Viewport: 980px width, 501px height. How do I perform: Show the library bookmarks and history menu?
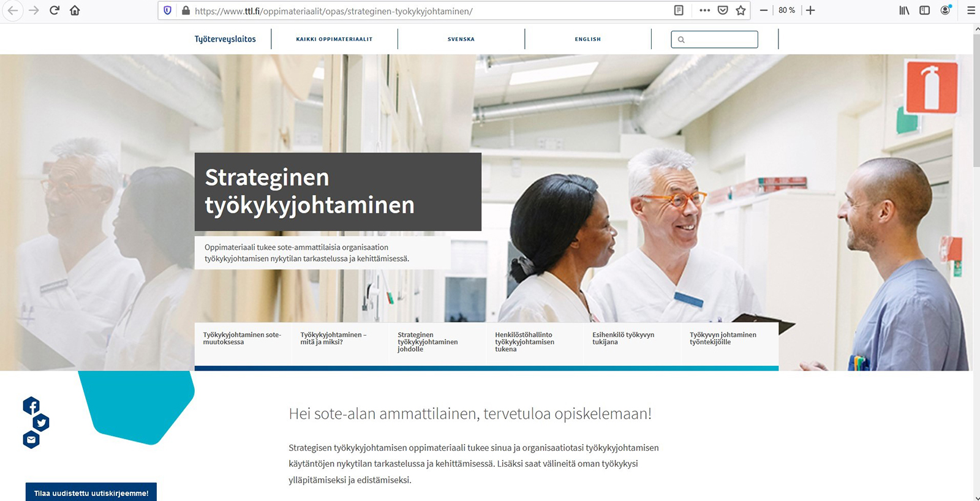point(904,10)
